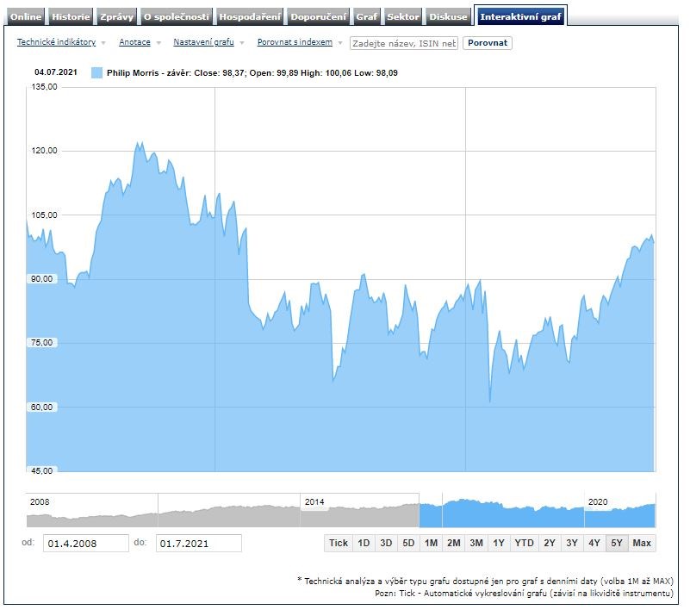The width and height of the screenshot is (690, 616).
Task: Click the ISIN name search field
Action: (x=403, y=43)
